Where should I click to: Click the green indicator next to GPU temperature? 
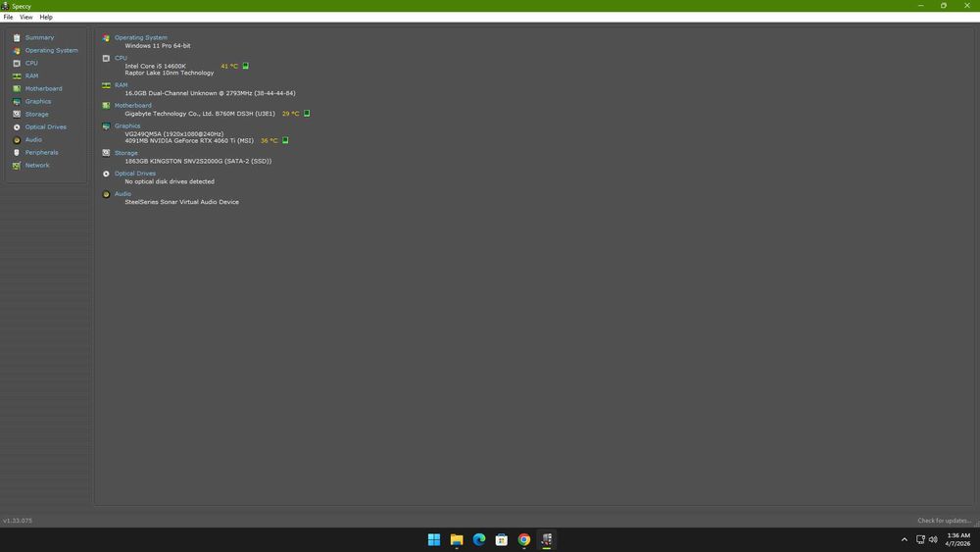click(x=285, y=140)
